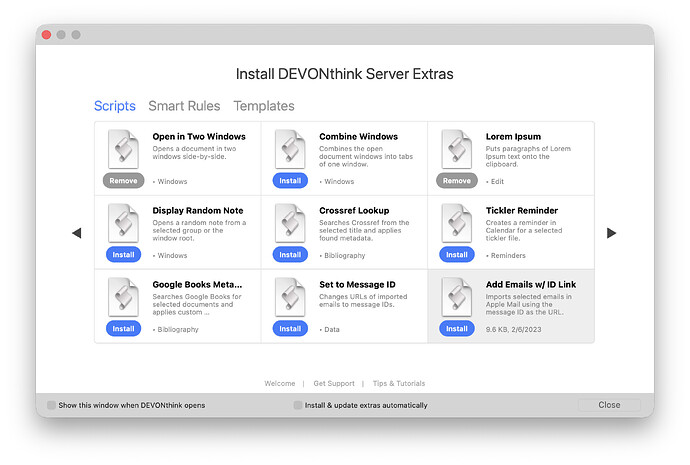Install the Combine Windows script
Image resolution: width=690 pixels, height=465 pixels.
tap(290, 181)
